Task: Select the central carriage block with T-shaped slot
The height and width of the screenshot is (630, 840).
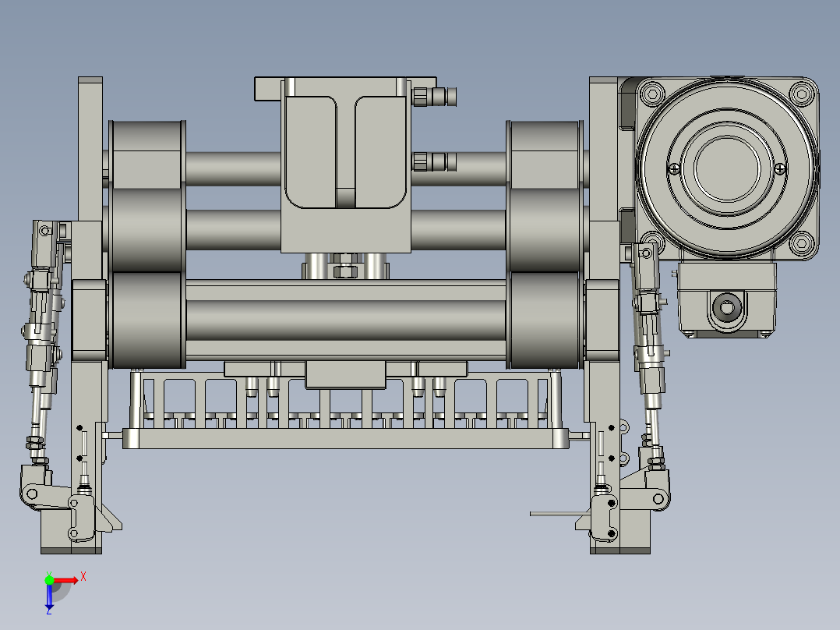Action: pos(346,165)
